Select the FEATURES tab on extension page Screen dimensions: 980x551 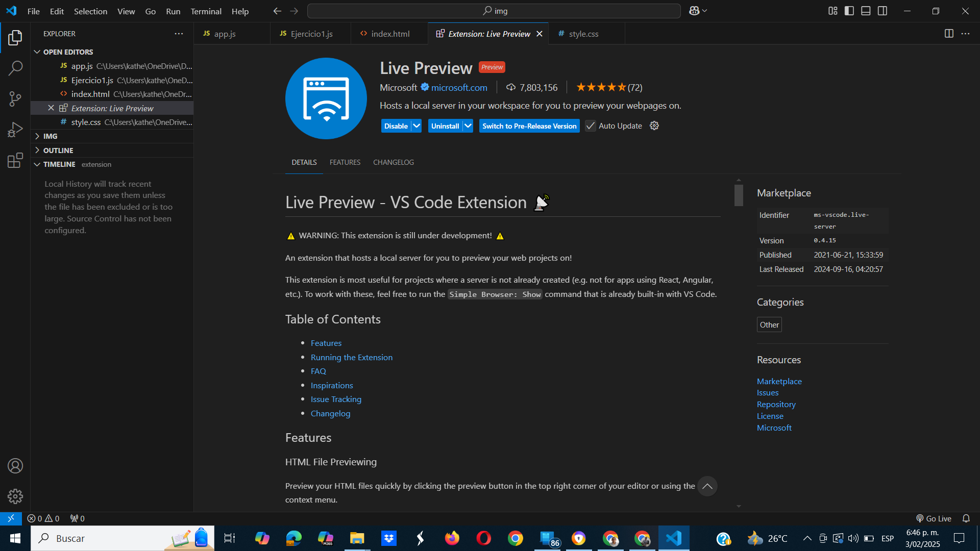pos(345,162)
